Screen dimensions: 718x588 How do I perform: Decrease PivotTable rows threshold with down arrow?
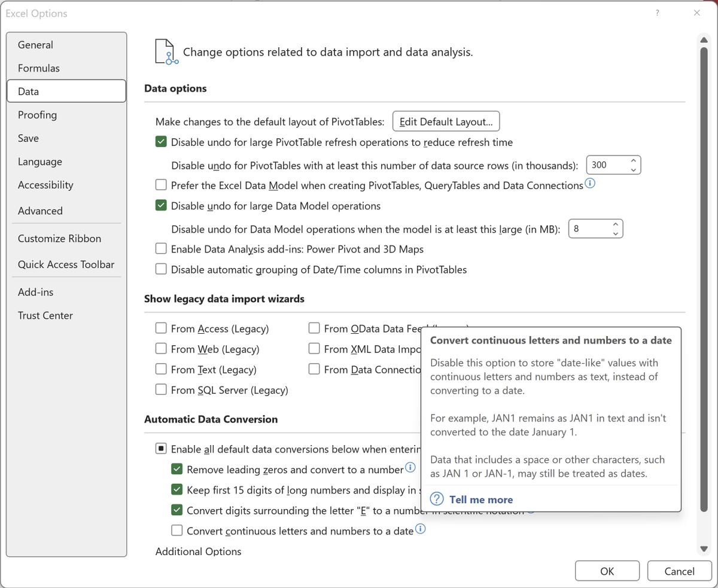tap(633, 170)
